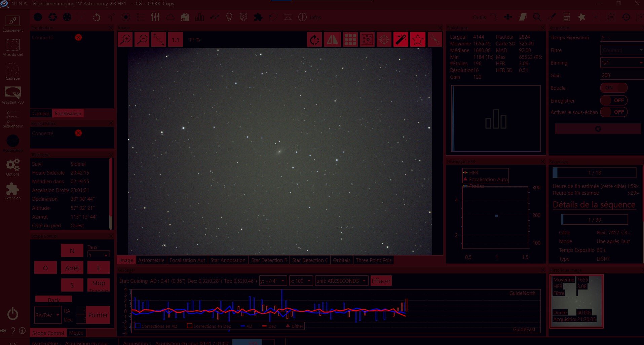Image resolution: width=644 pixels, height=345 pixels.
Task: Toggle the Activer le sous-échantillonnage switch
Action: 614,112
